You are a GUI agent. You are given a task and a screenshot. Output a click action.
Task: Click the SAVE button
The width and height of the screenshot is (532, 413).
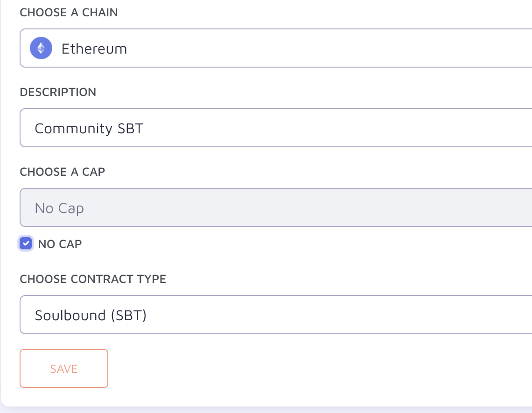[64, 368]
